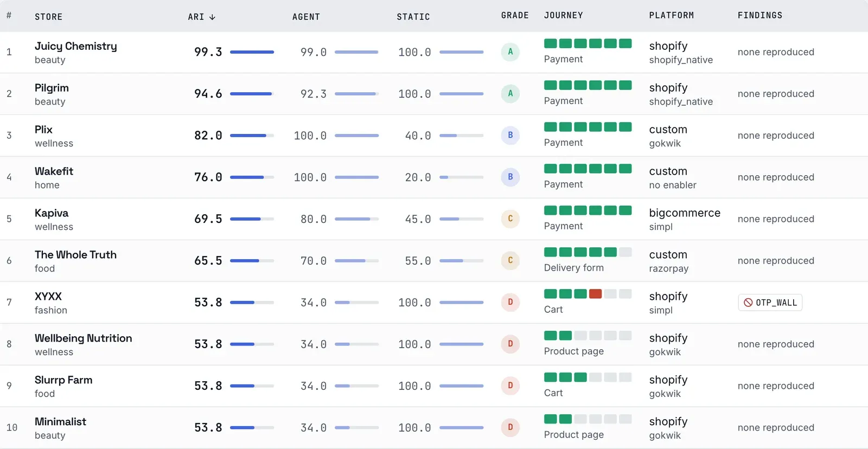Click 'gokwik' text for Plix

(x=665, y=144)
